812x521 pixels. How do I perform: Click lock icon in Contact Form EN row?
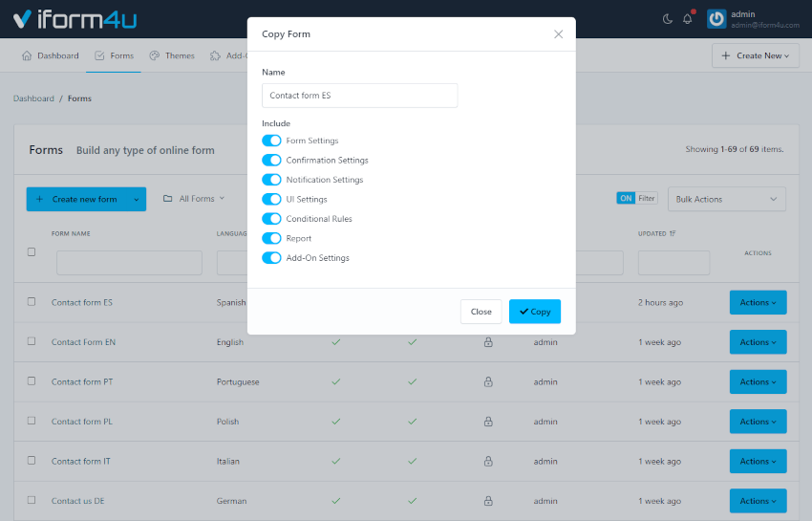pyautogui.click(x=488, y=342)
